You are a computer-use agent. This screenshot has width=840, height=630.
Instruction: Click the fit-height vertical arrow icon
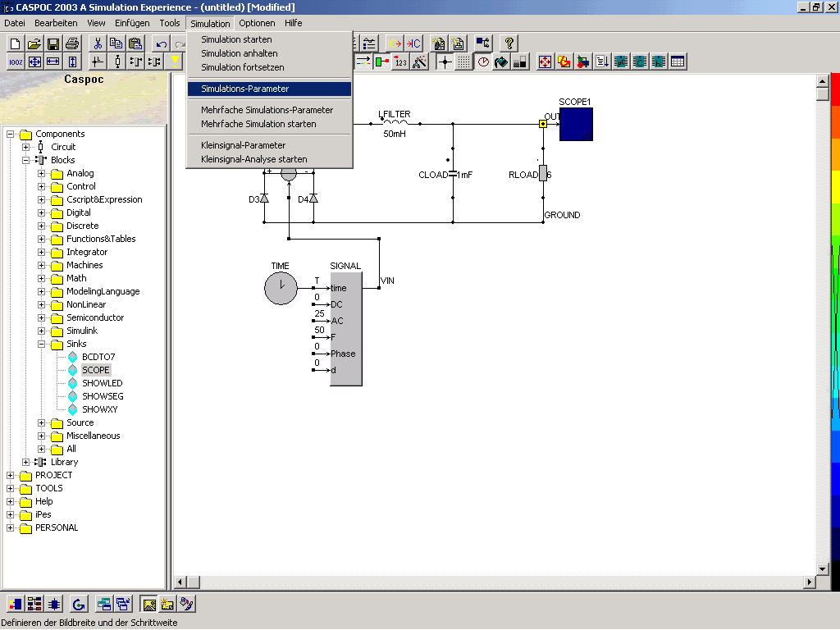(x=72, y=62)
